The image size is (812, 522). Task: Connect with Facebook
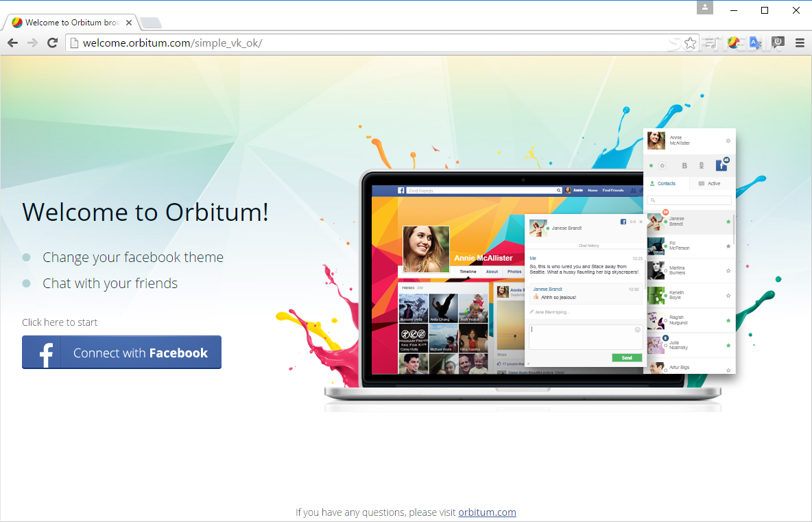pyautogui.click(x=121, y=352)
